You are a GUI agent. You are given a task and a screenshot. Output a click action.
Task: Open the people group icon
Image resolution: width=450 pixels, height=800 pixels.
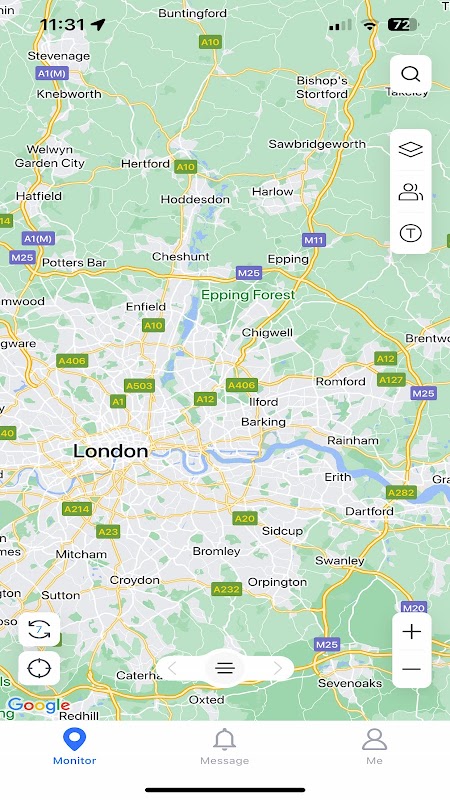click(x=411, y=192)
